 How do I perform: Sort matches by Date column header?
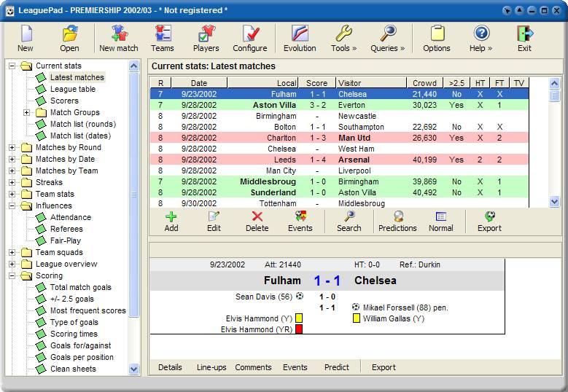click(x=199, y=83)
